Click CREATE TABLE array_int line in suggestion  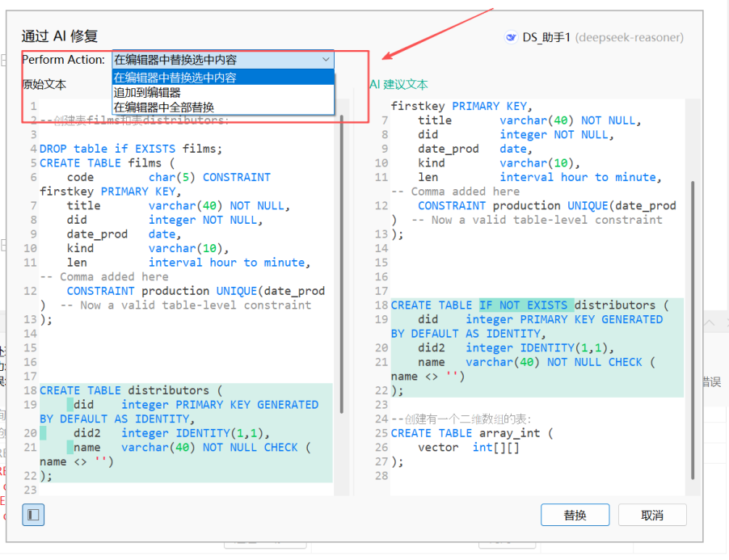[x=472, y=433]
